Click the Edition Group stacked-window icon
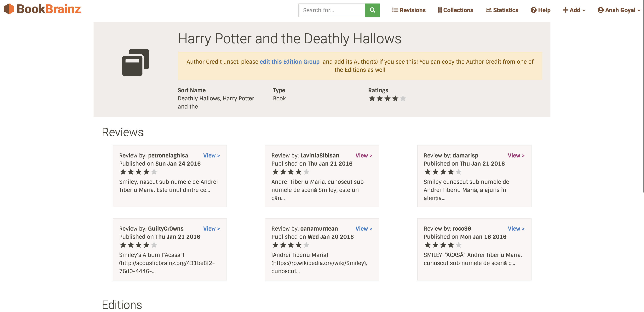This screenshot has height=312, width=644. click(135, 62)
